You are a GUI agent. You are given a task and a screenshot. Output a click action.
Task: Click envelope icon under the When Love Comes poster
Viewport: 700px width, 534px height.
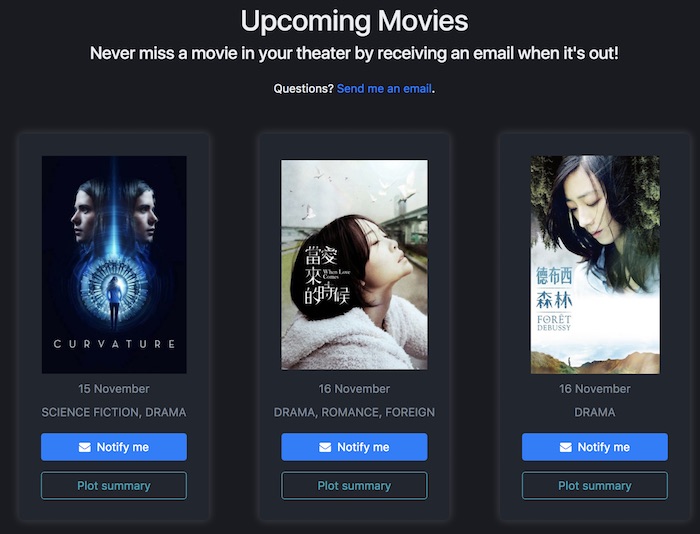click(x=325, y=447)
